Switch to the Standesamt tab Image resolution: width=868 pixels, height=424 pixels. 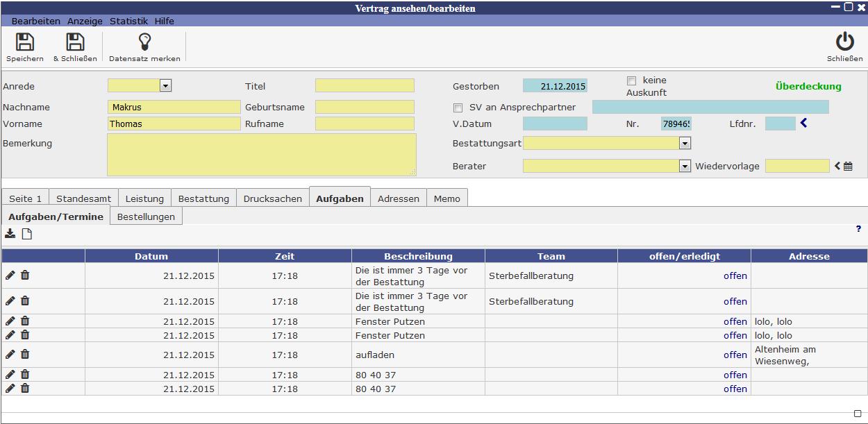click(x=83, y=198)
